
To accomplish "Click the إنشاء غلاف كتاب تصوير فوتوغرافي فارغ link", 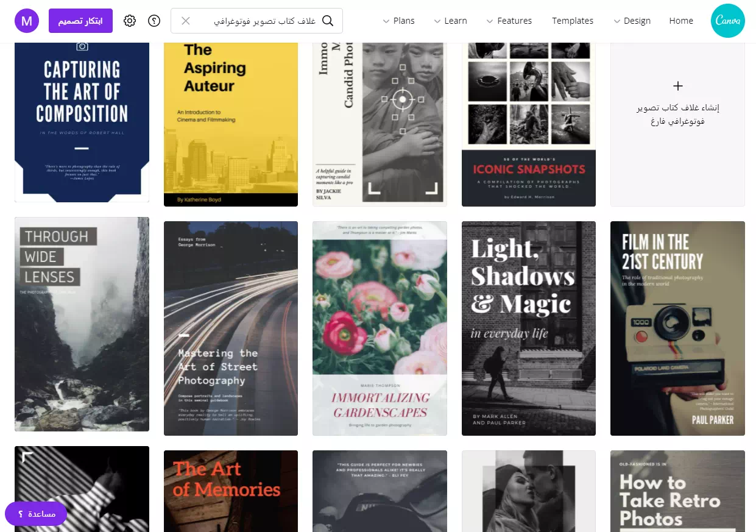I will (x=678, y=115).
